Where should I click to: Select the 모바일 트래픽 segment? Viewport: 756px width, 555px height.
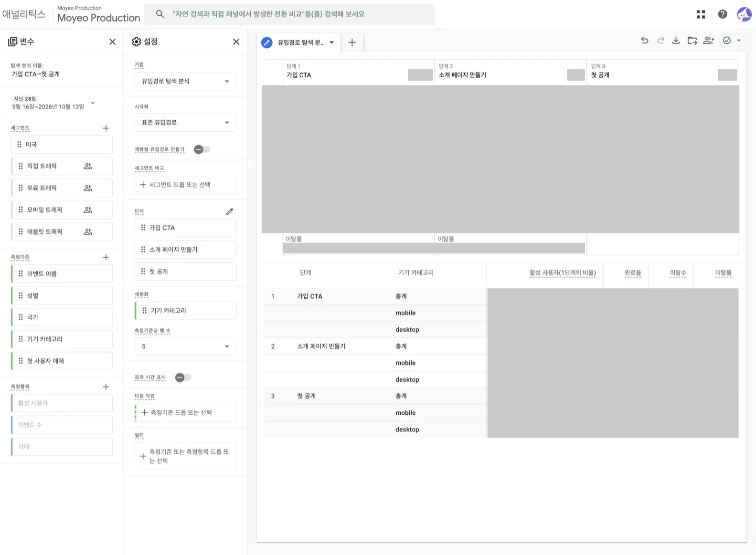point(62,210)
